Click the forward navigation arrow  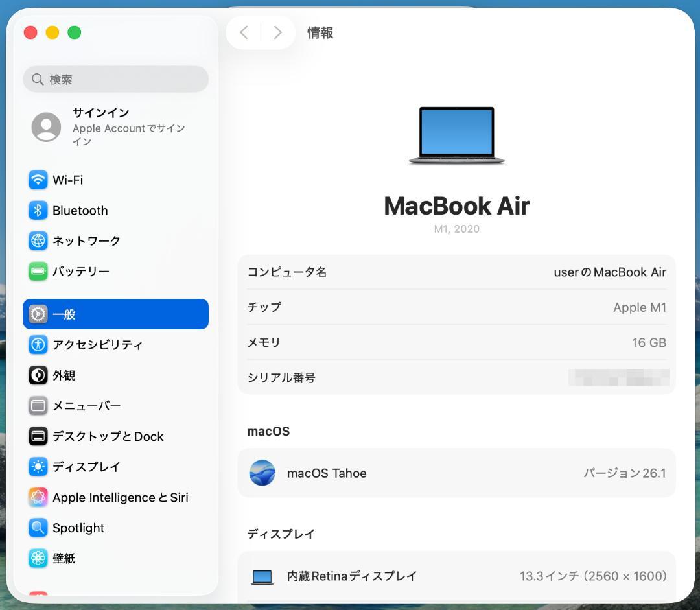point(277,32)
